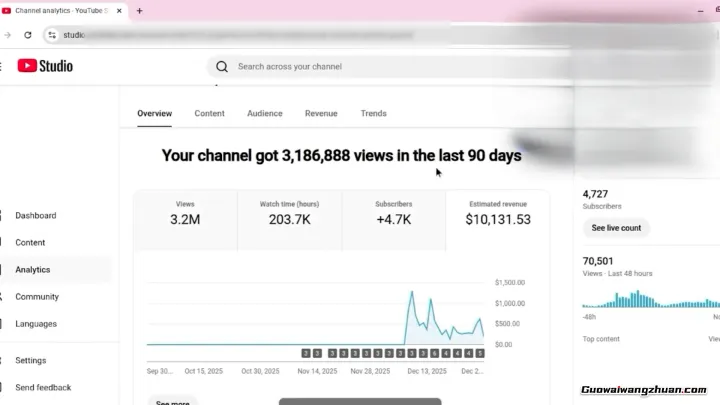Select the Subscribers metric card
This screenshot has width=720, height=405.
(x=393, y=214)
